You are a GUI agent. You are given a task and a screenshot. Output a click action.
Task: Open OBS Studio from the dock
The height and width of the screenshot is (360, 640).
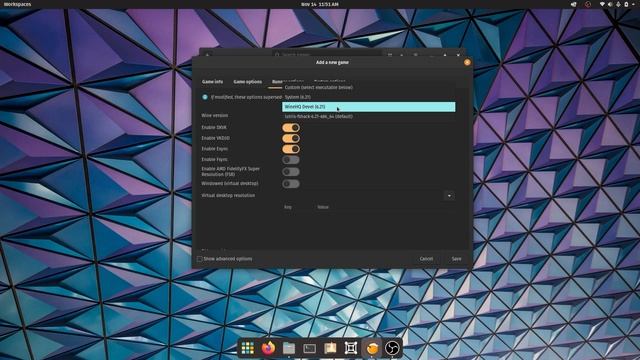[392, 348]
